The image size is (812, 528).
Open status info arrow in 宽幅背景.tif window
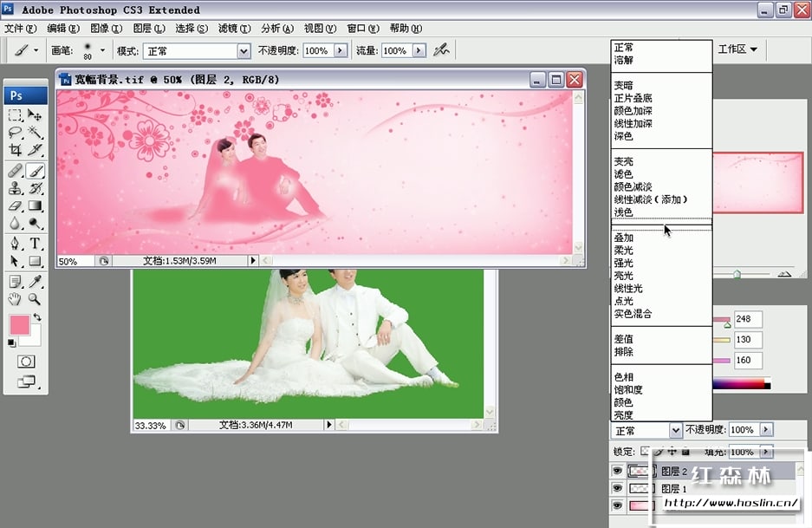tap(253, 261)
